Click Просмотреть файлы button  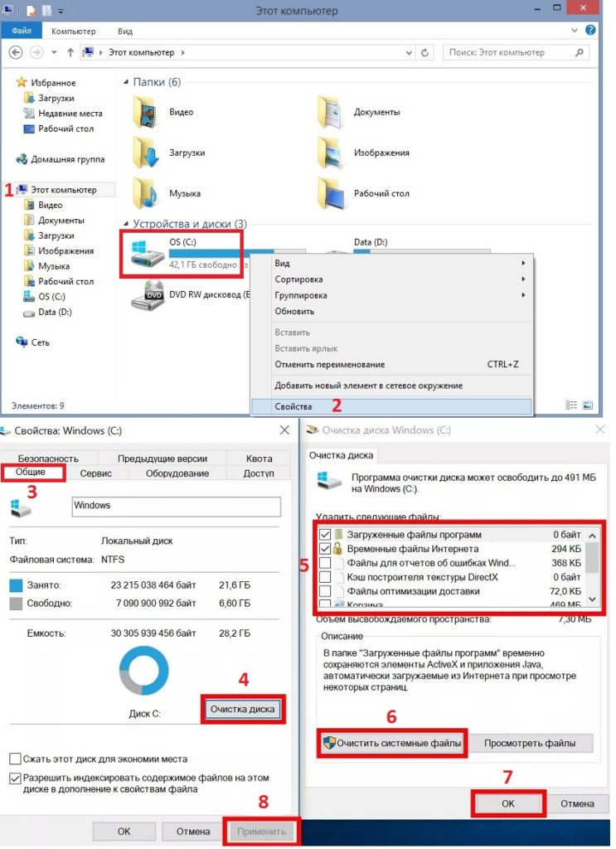pos(530,743)
